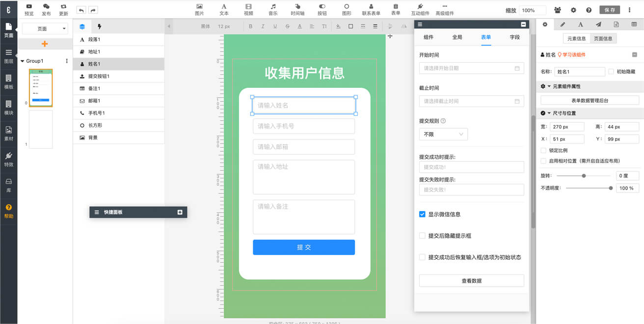Open the vertical three-dot more menu

click(630, 10)
